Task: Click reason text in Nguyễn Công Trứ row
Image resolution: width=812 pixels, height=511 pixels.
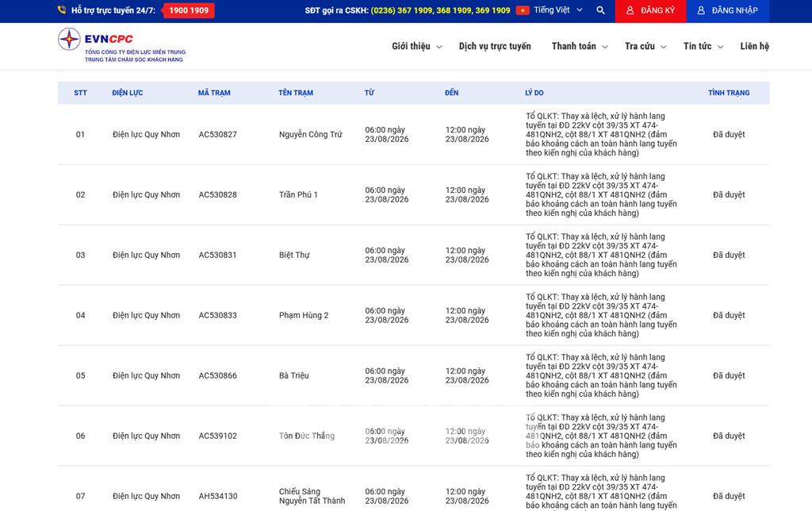Action: click(601, 134)
